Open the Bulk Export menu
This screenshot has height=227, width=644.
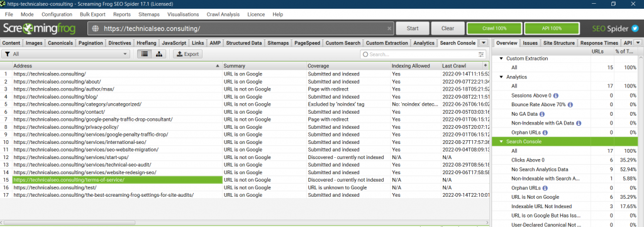[93, 14]
